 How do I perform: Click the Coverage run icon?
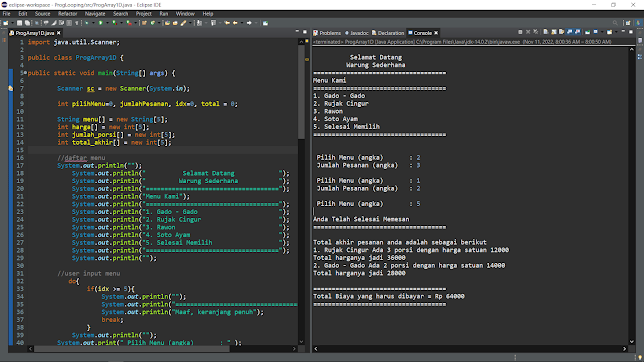pos(114,23)
